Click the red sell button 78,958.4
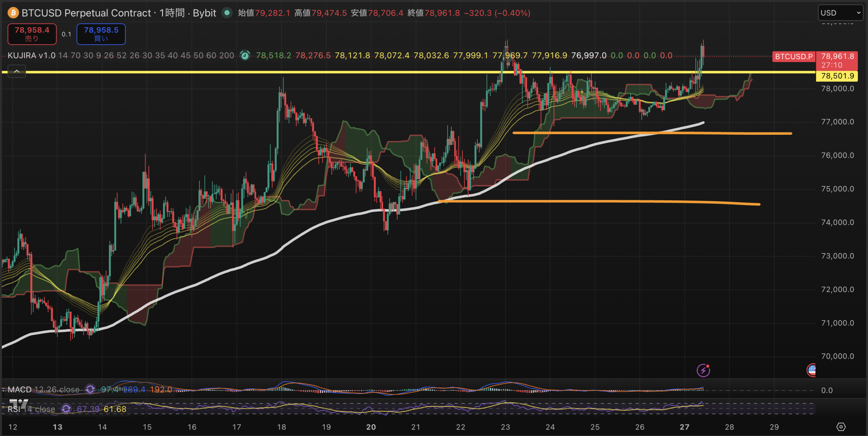 pyautogui.click(x=32, y=34)
